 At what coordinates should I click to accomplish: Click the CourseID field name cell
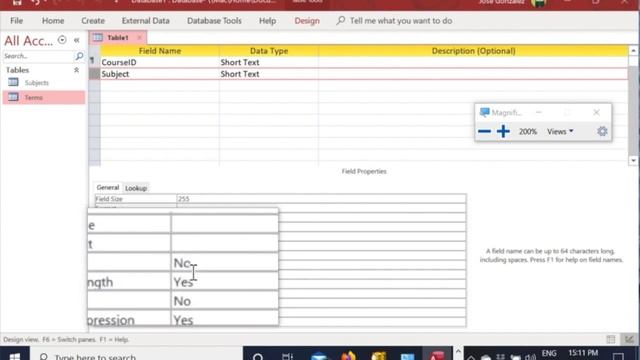click(160, 62)
